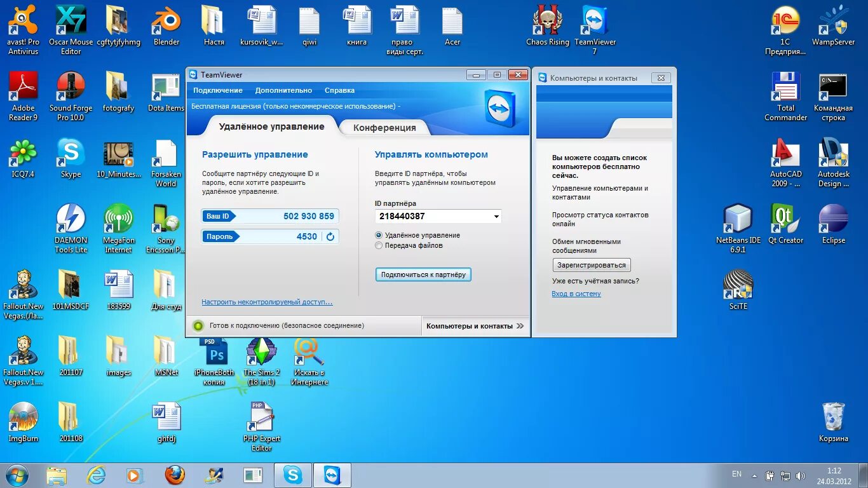The height and width of the screenshot is (488, 868).
Task: Open Qt Creator from the desktop
Action: pyautogui.click(x=785, y=224)
